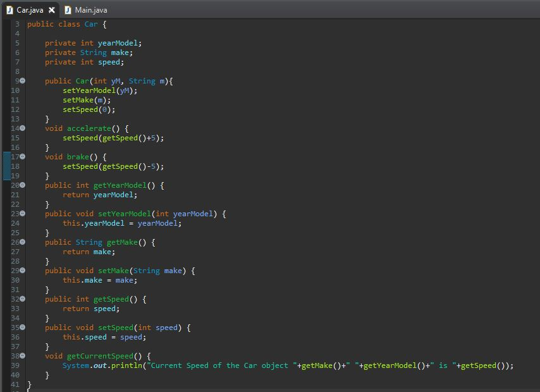Screen dimensions: 540x392
Task: Click System.out.println on line 39
Action: [102, 365]
